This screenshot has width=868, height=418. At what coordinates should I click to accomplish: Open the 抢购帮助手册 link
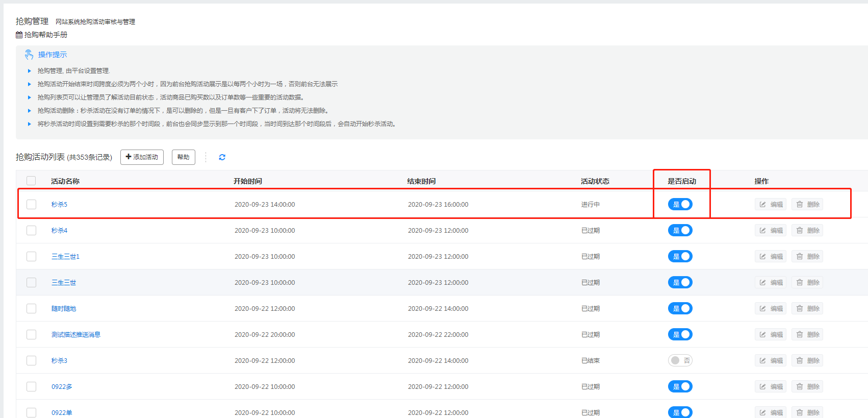(x=45, y=35)
